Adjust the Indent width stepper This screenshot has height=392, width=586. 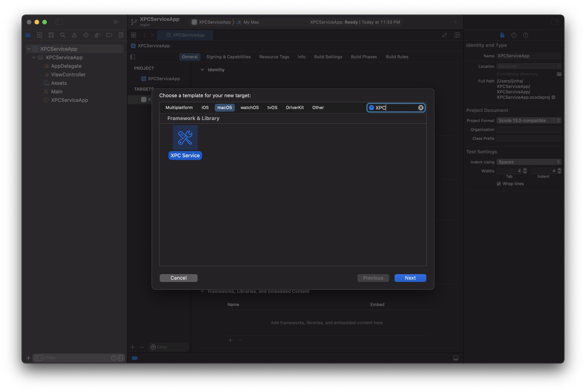pos(559,171)
